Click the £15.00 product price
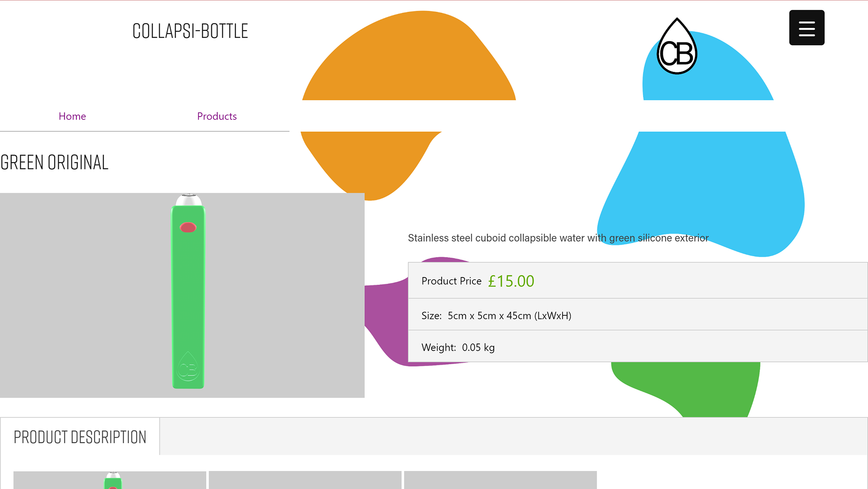Image resolution: width=868 pixels, height=489 pixels. tap(511, 281)
